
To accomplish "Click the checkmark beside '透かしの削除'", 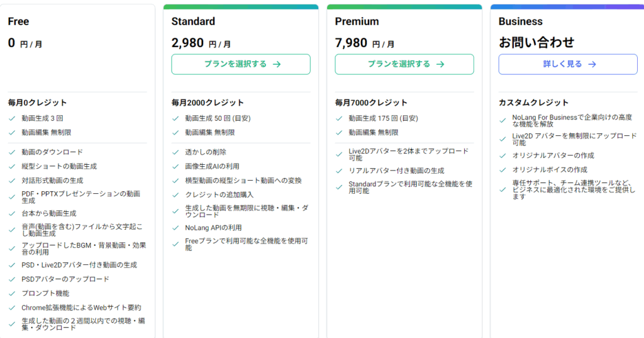I will coord(175,152).
